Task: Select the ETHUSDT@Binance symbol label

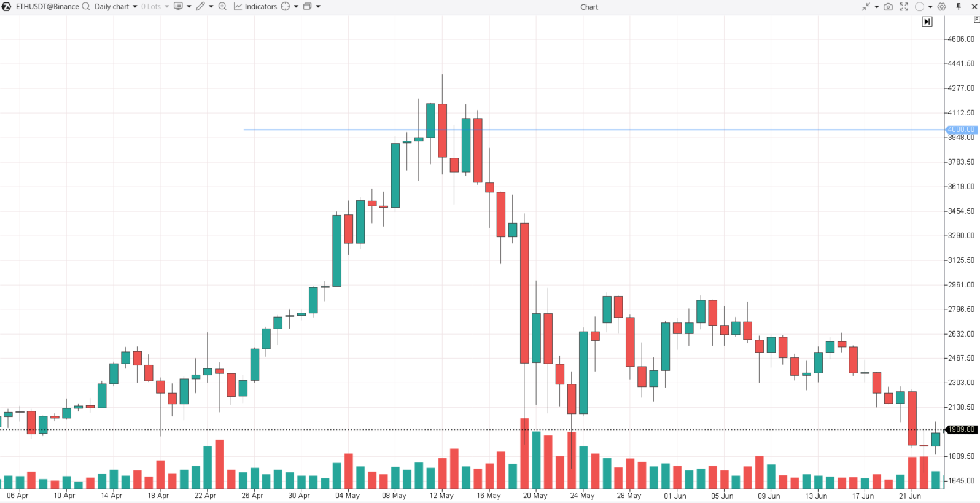Action: click(46, 7)
